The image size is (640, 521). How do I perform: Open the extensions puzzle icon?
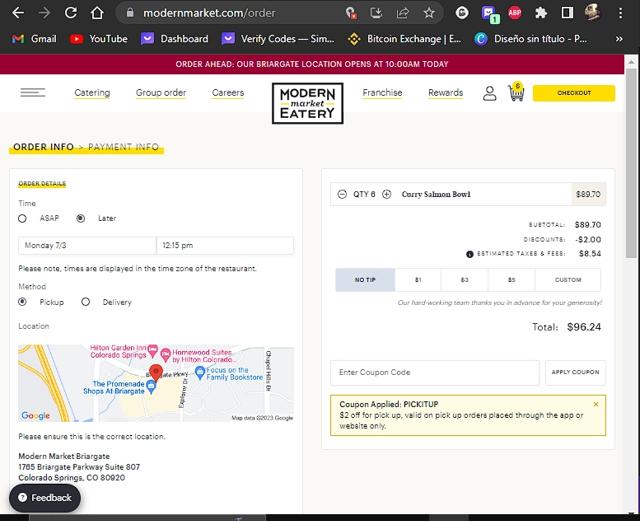[541, 13]
